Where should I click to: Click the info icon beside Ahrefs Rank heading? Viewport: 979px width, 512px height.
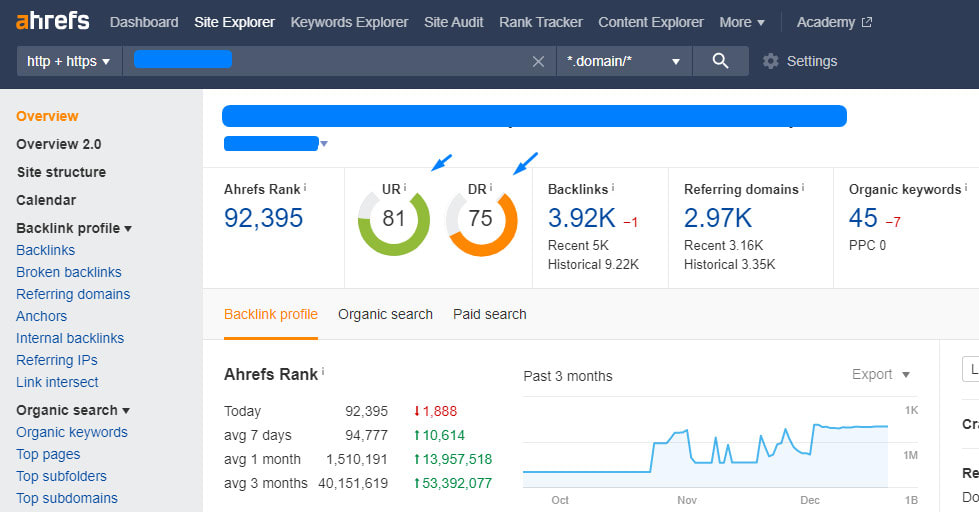(x=305, y=188)
